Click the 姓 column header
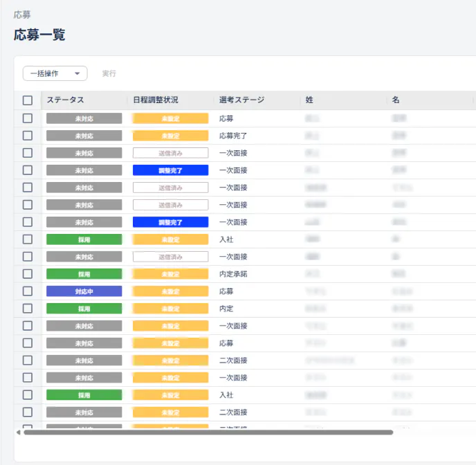This screenshot has width=476, height=465. tap(309, 100)
